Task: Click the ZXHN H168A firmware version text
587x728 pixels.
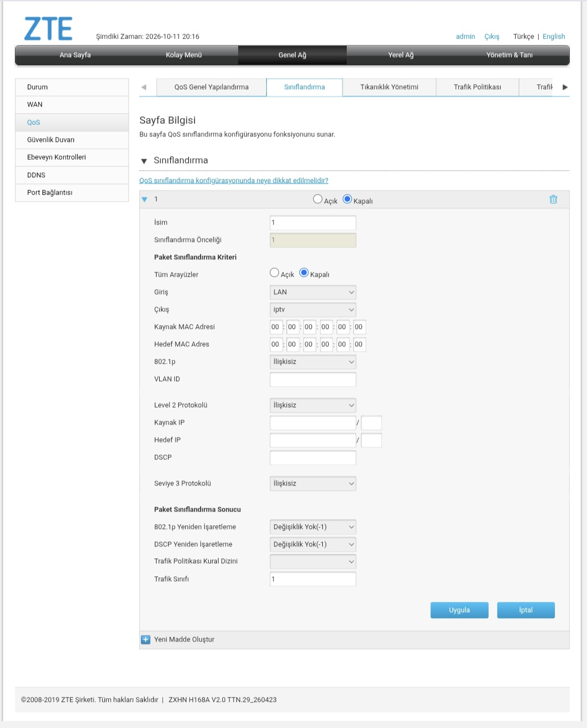Action: coord(222,700)
